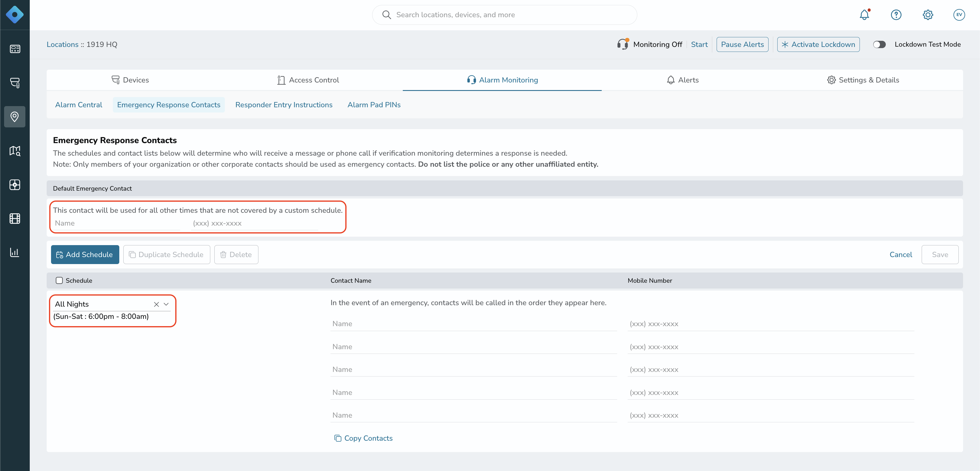Click the Delete schedule button
This screenshot has width=980, height=471.
pos(236,254)
